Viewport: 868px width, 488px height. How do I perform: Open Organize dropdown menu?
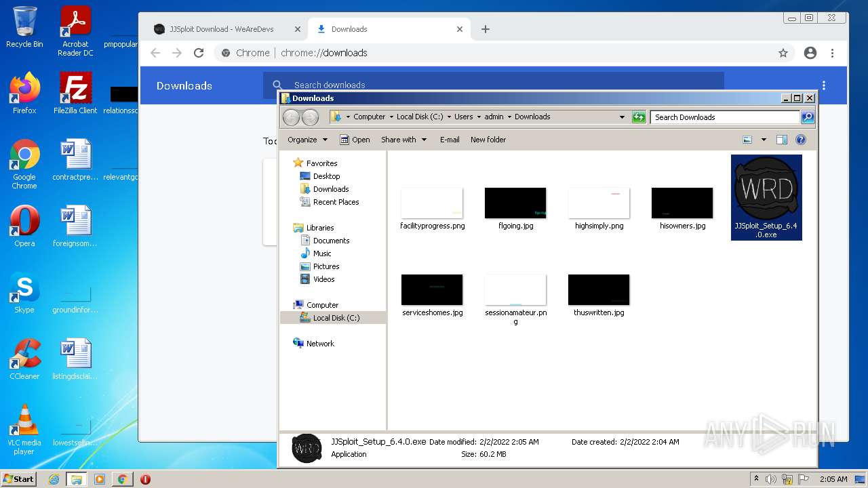click(x=308, y=140)
